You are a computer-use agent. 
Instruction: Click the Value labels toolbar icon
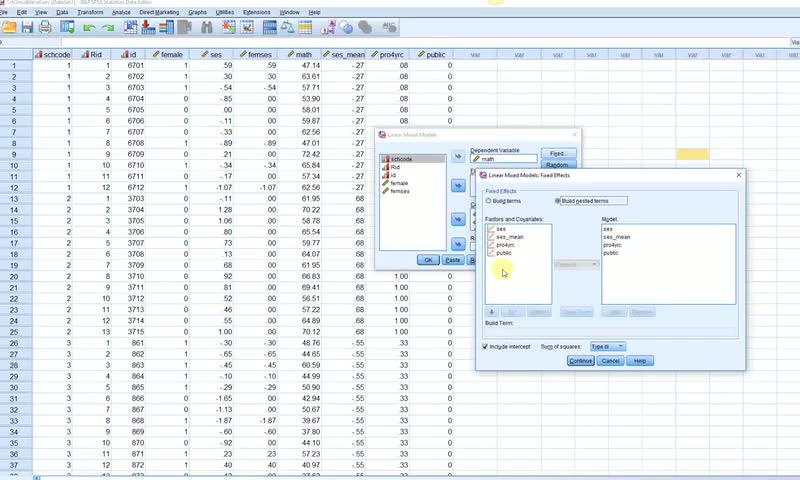pyautogui.click(x=328, y=27)
